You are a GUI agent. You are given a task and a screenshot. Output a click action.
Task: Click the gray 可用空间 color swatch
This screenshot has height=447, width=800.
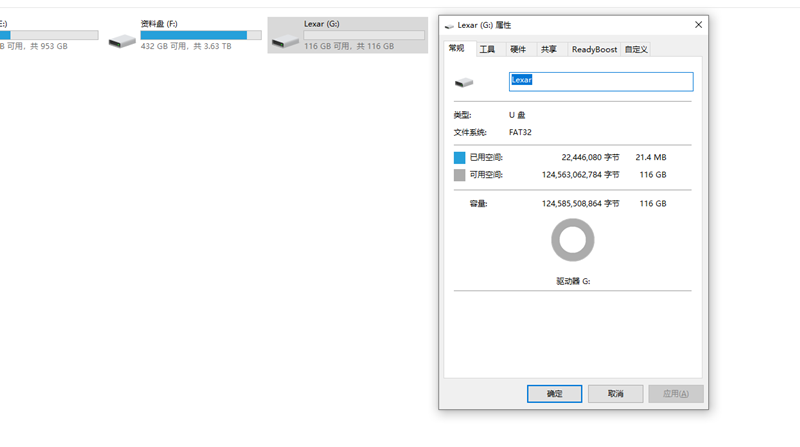[x=459, y=175]
